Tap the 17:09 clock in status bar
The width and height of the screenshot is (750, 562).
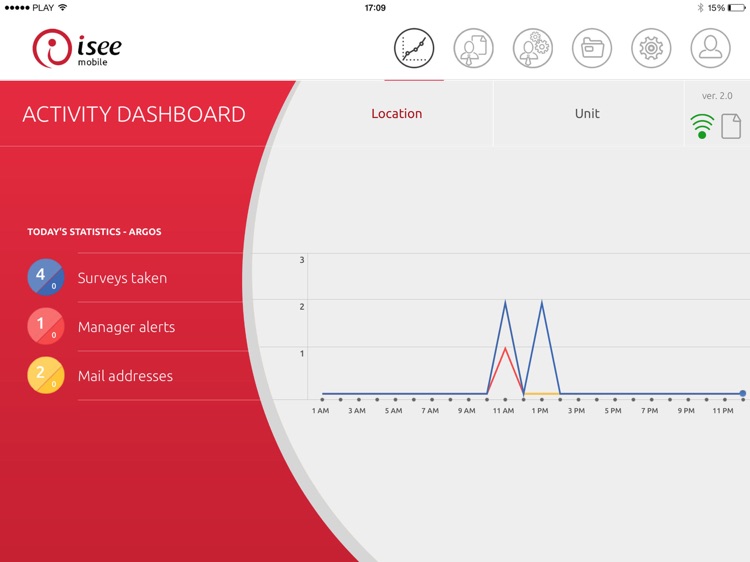375,8
